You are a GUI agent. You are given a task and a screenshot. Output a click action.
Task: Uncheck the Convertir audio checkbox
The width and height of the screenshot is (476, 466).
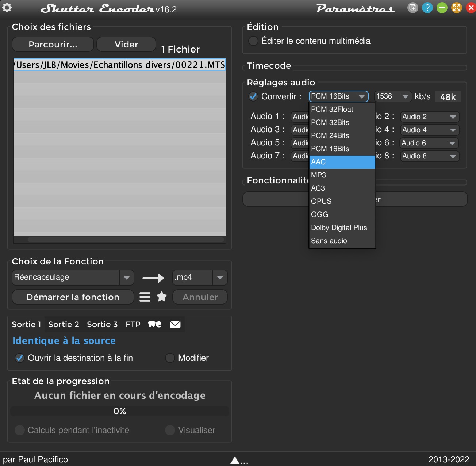tap(253, 96)
